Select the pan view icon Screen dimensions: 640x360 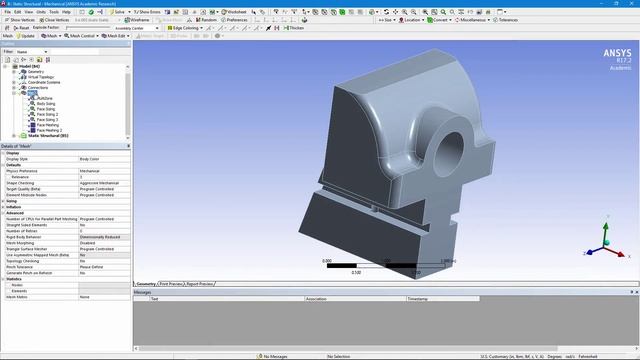[395, 12]
